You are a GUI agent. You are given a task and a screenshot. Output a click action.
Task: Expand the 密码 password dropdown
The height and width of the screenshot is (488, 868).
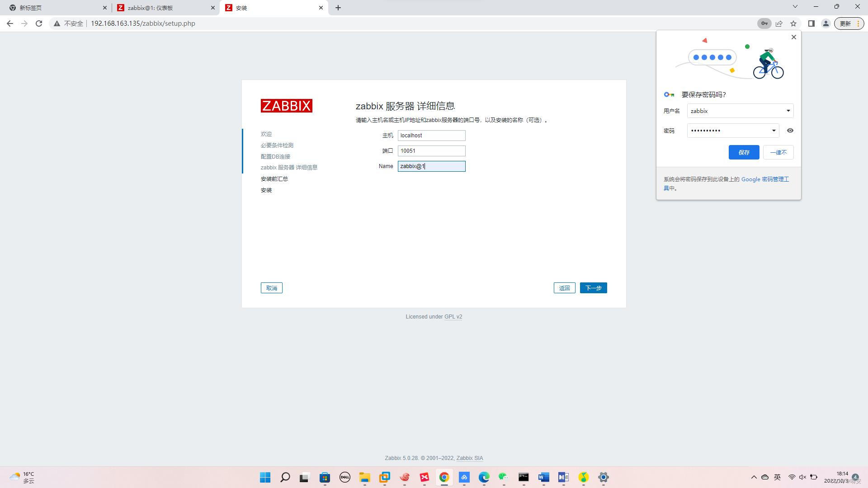(x=774, y=131)
